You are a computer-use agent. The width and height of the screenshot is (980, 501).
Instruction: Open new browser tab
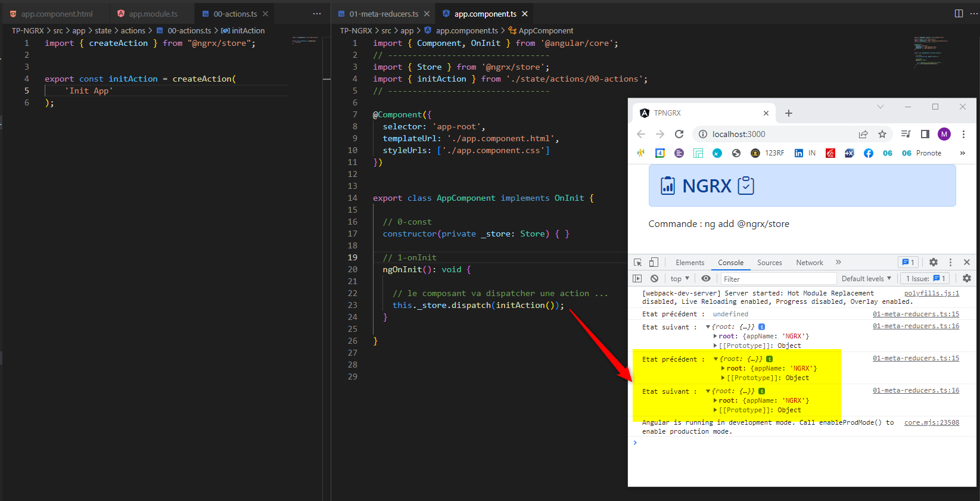[789, 113]
